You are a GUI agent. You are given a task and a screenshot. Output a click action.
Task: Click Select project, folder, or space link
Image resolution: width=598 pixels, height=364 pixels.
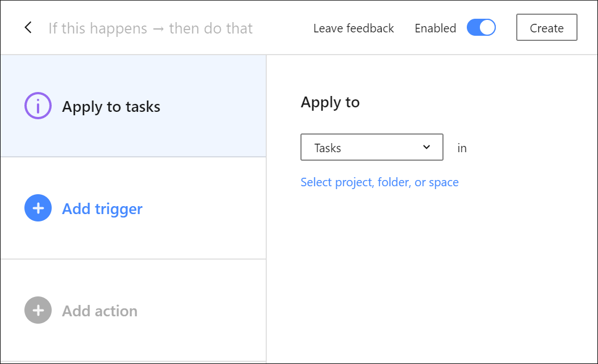click(379, 182)
